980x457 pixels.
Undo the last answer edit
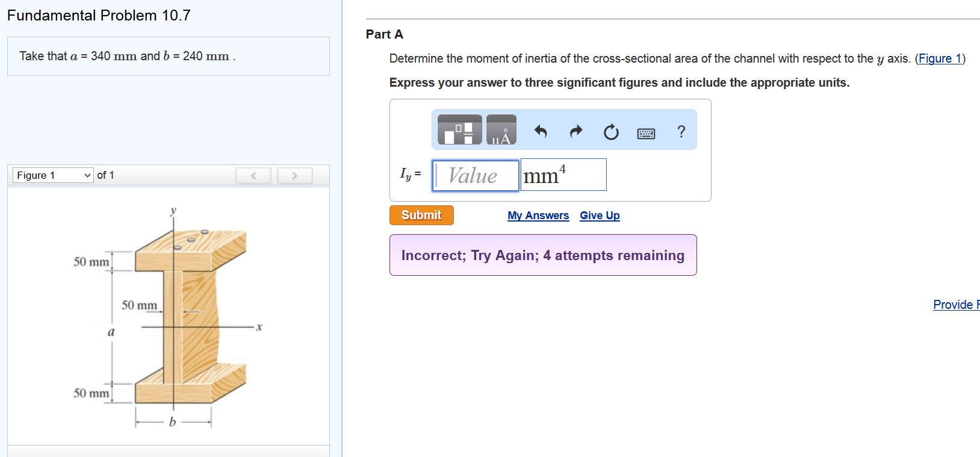coord(541,131)
